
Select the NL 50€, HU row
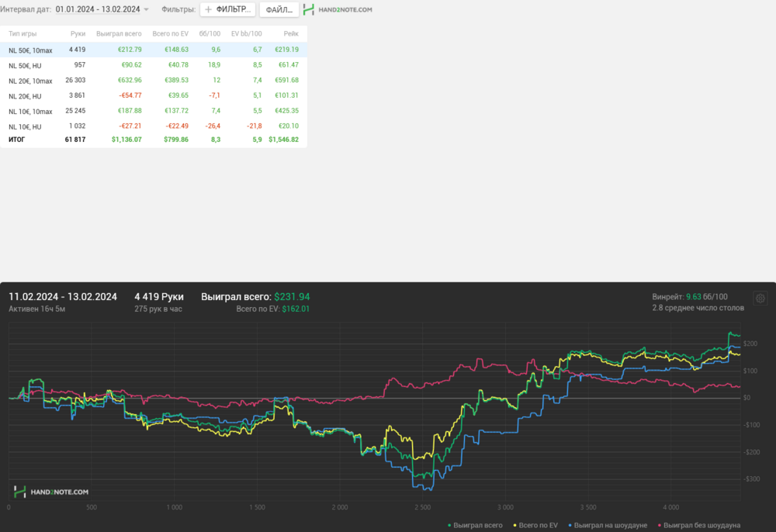point(154,65)
